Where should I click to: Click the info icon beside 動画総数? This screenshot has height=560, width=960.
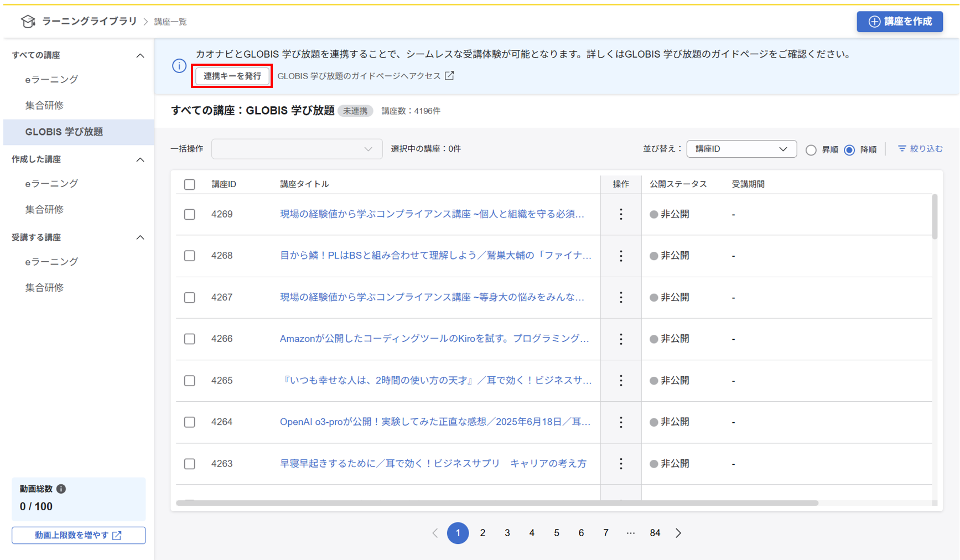click(x=61, y=489)
